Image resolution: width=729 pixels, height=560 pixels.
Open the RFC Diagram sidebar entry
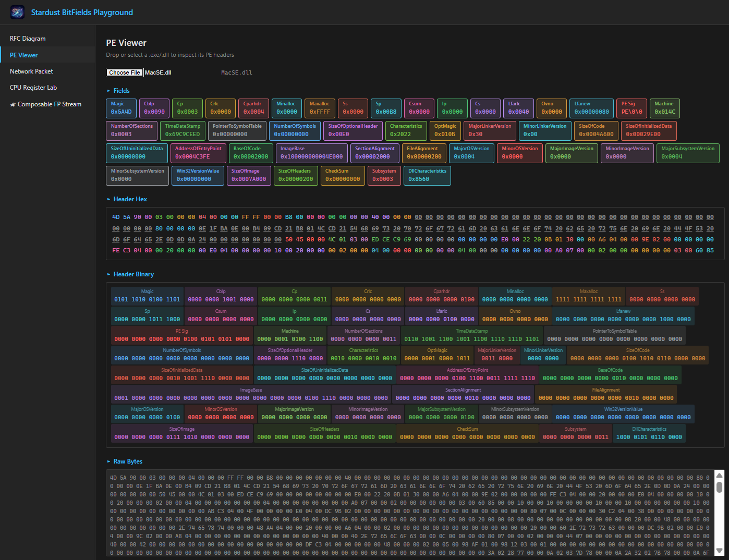28,38
